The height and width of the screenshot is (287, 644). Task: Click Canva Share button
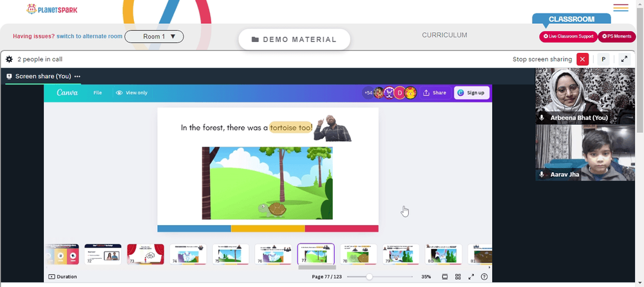435,93
